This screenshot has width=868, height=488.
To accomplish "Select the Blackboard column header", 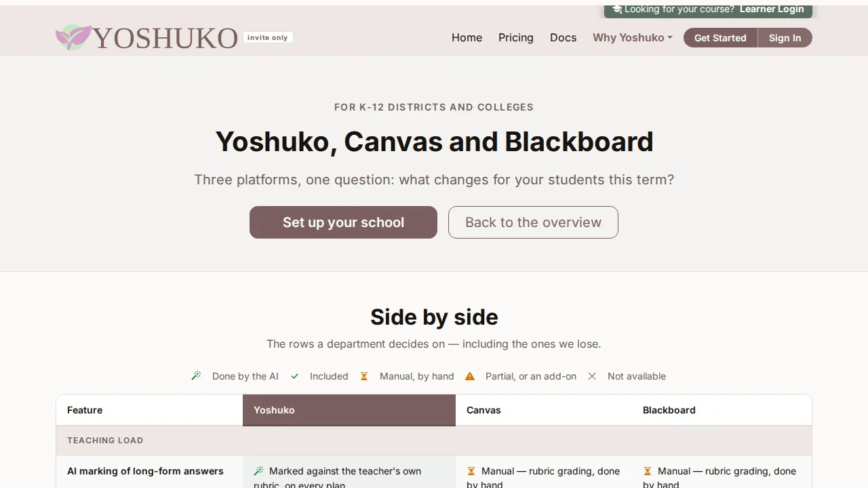I will pyautogui.click(x=722, y=410).
